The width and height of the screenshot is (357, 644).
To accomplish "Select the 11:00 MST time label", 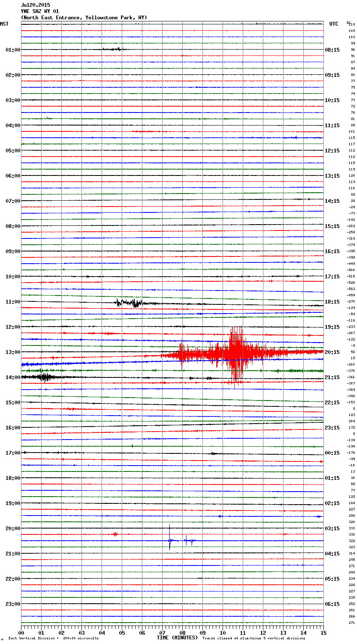I will tap(13, 302).
